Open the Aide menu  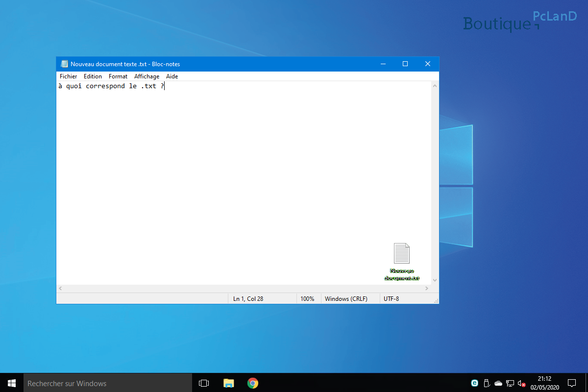(172, 76)
